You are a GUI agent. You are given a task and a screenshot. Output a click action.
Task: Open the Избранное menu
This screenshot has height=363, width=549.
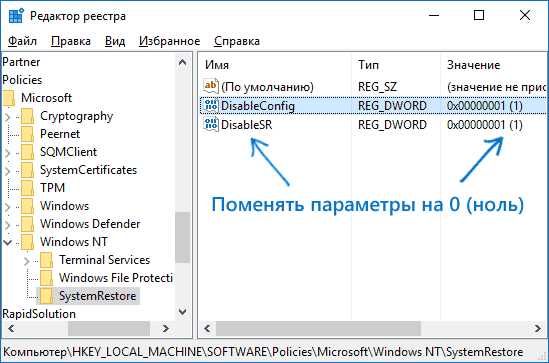(x=169, y=41)
